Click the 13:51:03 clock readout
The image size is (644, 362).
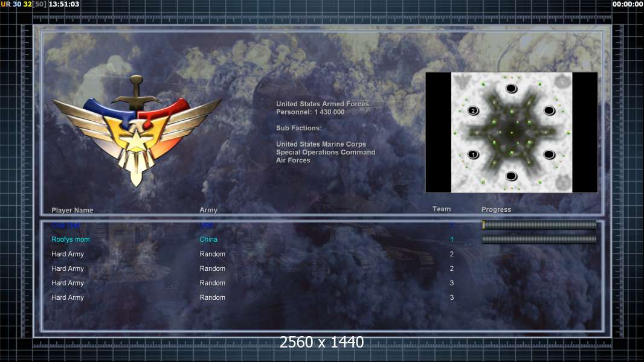(x=63, y=4)
